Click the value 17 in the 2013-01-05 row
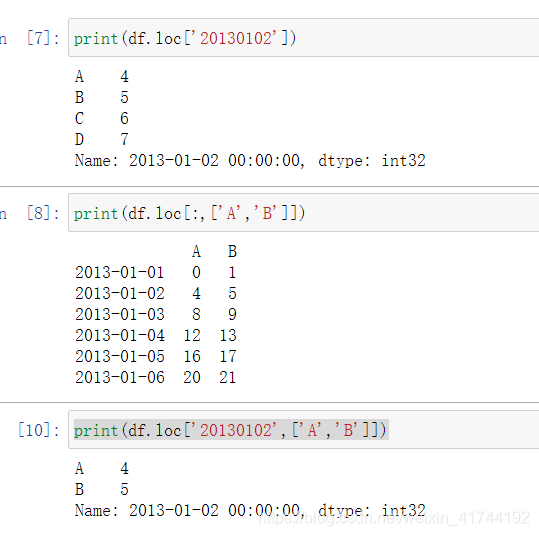This screenshot has height=536, width=539. pos(228,357)
